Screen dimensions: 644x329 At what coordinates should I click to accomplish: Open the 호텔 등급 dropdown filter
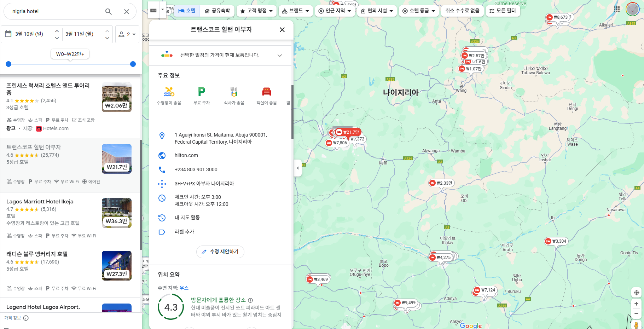coord(419,11)
